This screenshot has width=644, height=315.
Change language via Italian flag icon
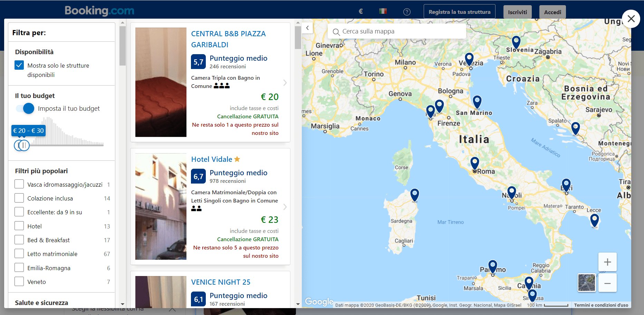[383, 11]
